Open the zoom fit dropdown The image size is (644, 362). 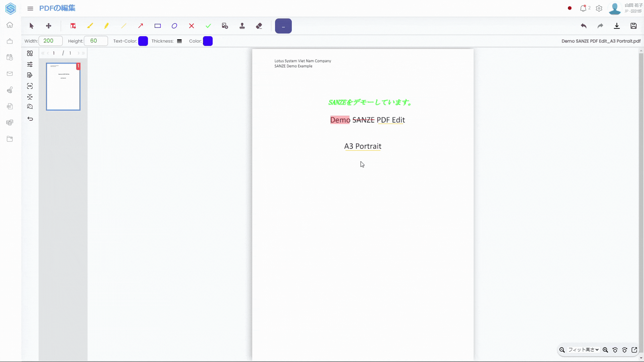click(584, 350)
